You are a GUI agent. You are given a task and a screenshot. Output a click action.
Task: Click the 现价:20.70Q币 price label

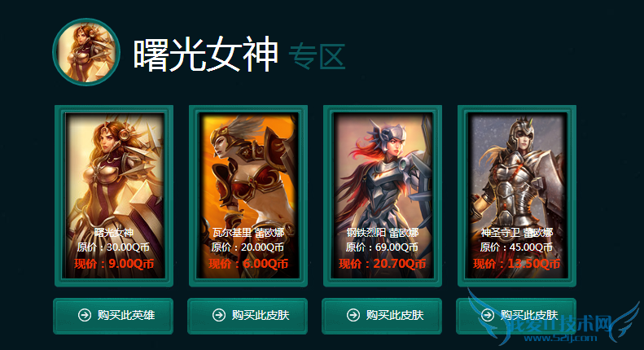click(x=383, y=264)
